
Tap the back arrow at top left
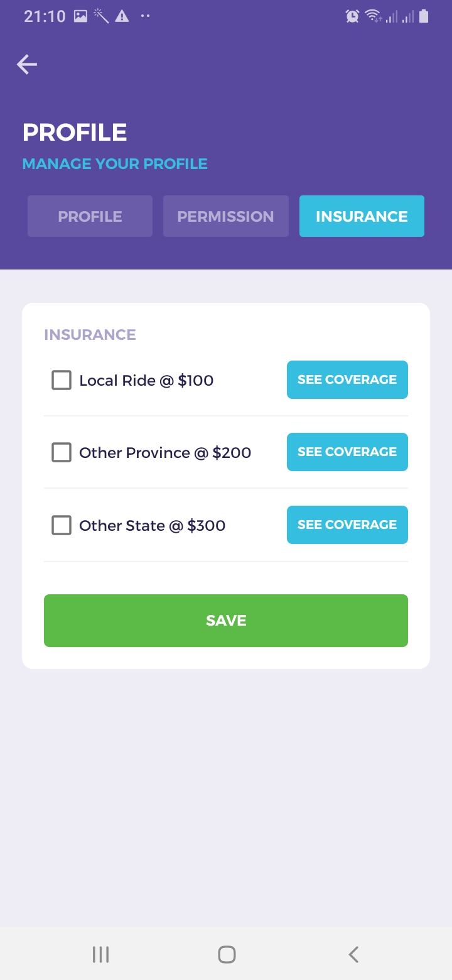(x=27, y=64)
